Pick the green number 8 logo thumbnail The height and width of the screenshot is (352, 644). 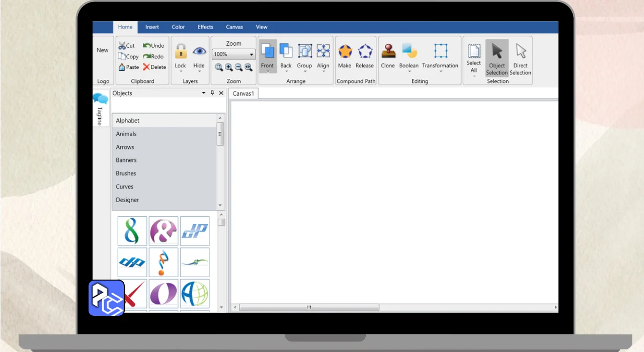click(x=132, y=231)
